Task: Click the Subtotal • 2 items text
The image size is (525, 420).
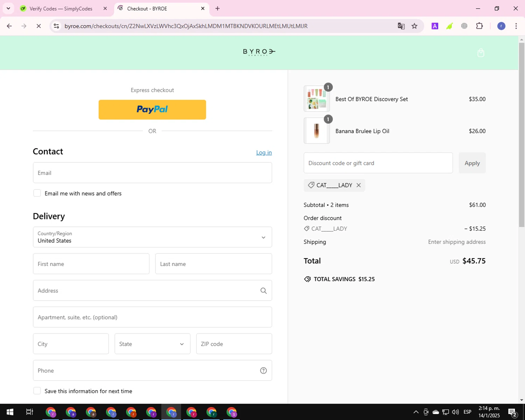Action: tap(326, 205)
